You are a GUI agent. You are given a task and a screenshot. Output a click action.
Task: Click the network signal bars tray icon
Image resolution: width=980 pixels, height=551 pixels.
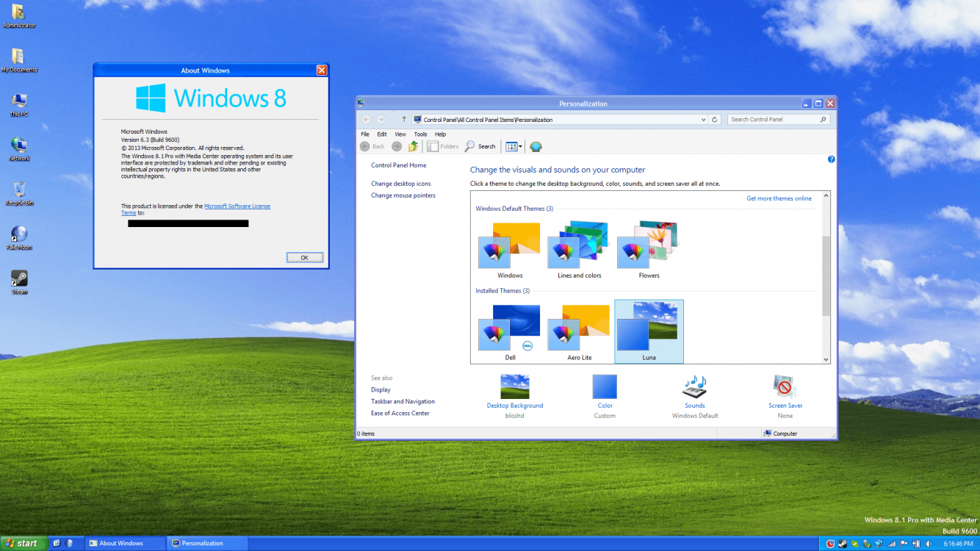(891, 544)
